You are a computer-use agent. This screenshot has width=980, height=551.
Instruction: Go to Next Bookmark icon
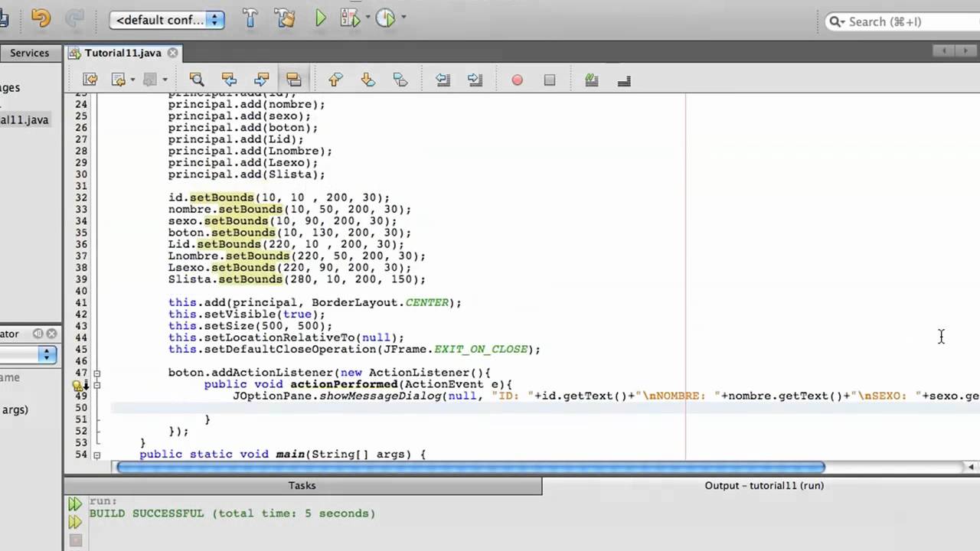(367, 80)
